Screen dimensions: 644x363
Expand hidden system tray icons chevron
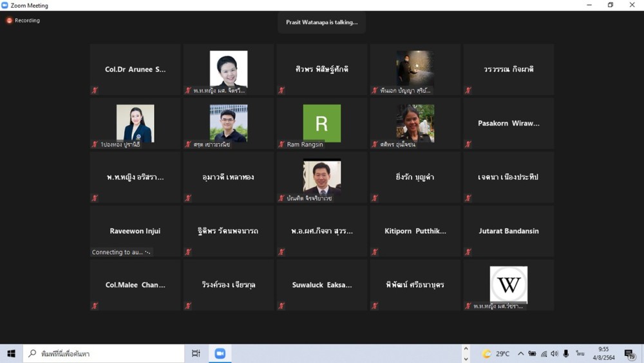(x=520, y=354)
